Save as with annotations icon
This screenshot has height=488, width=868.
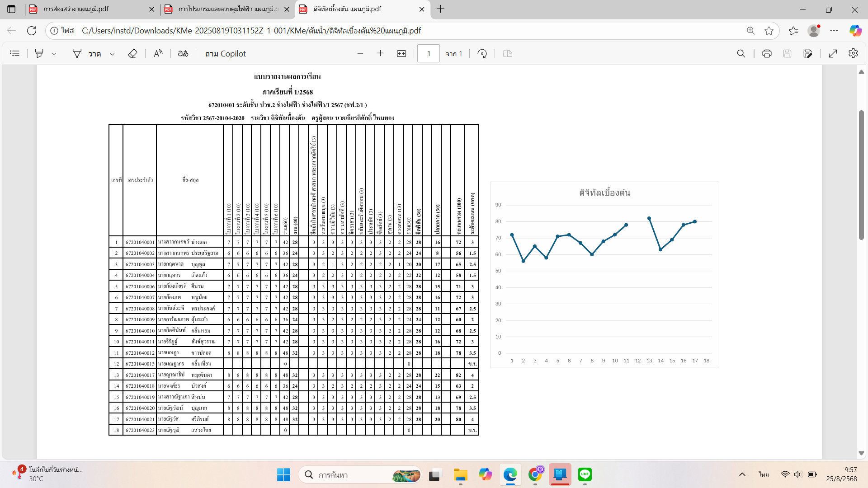click(x=808, y=53)
